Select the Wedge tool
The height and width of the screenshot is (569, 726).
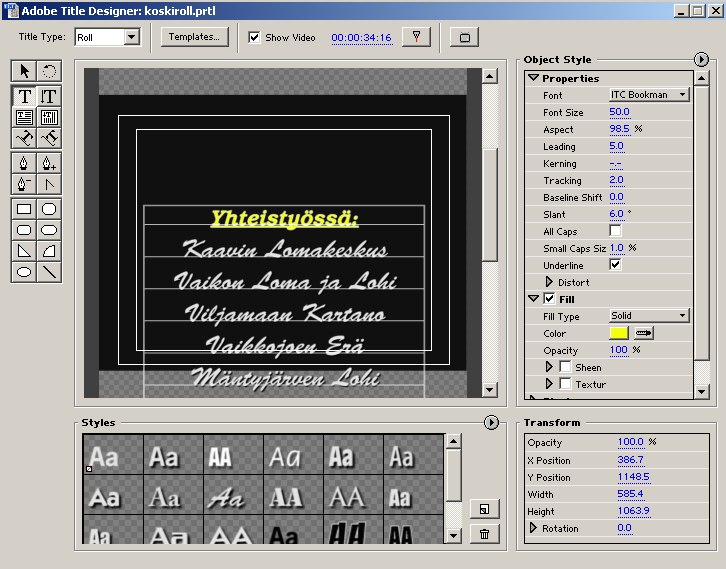24,251
